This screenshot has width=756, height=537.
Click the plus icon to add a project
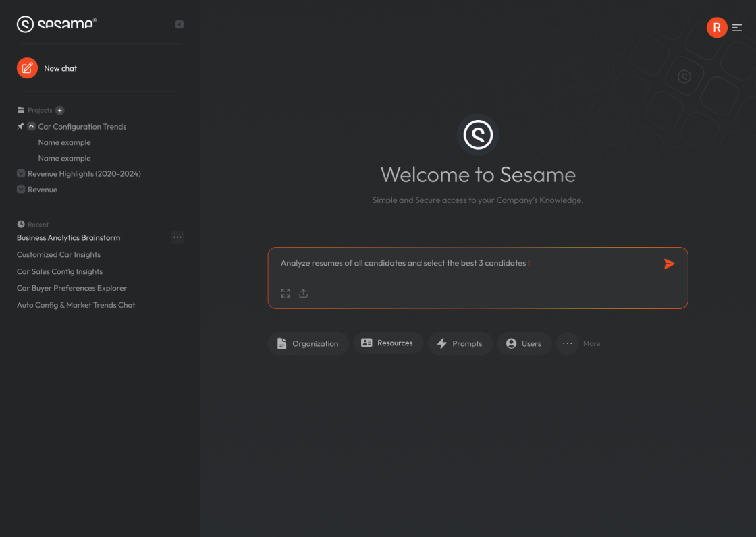tap(59, 110)
